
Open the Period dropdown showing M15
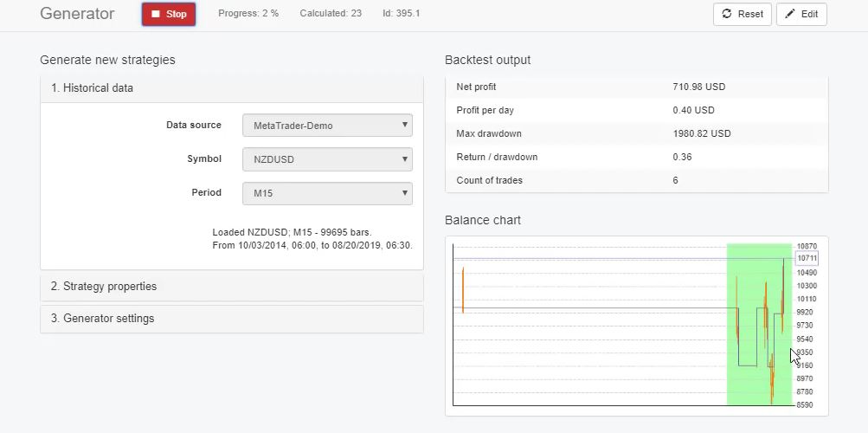(x=327, y=193)
